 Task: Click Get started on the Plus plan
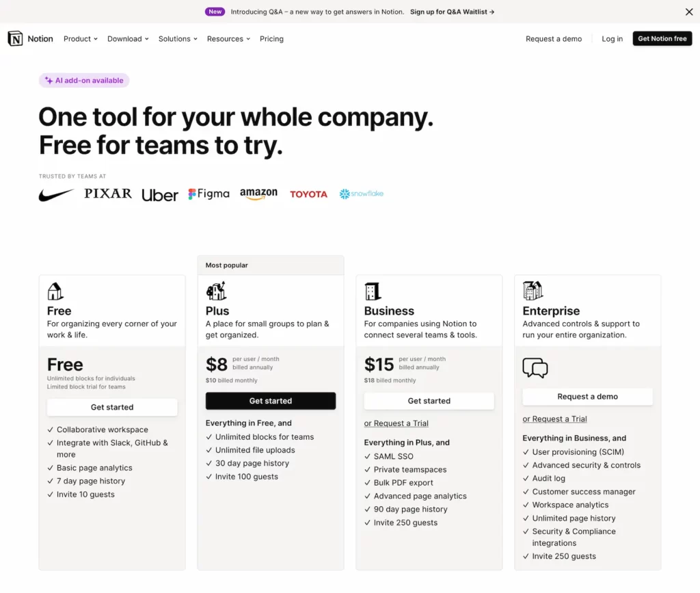click(x=270, y=401)
